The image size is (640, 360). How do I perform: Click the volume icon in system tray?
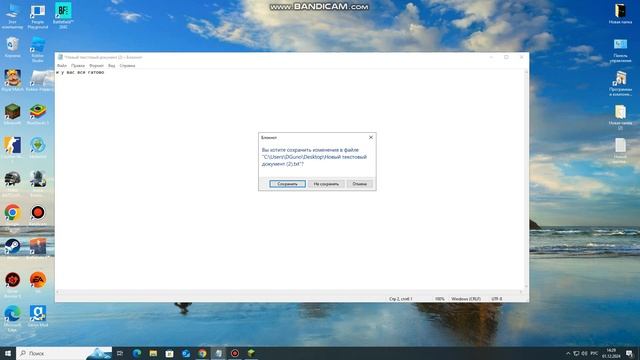pos(584,353)
